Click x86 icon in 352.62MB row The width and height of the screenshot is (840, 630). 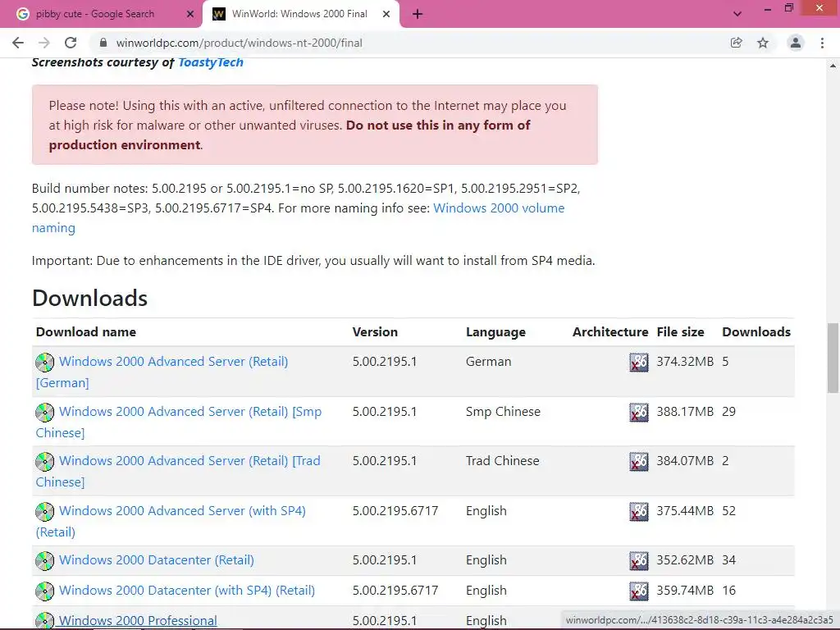[638, 561]
